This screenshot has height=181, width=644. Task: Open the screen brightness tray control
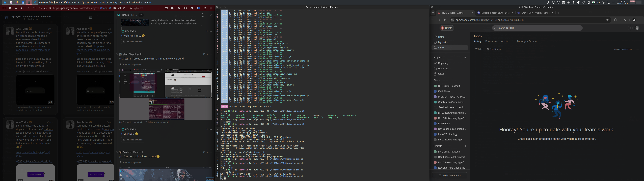584,2
